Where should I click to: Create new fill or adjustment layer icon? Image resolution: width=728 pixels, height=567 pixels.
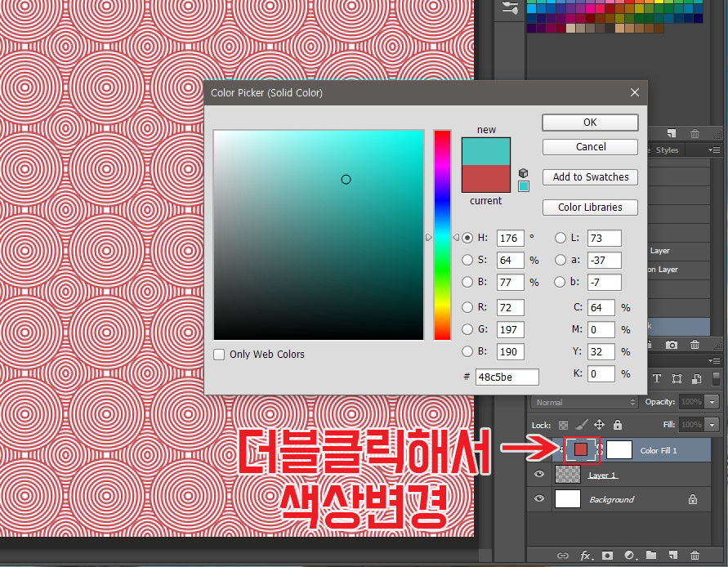631,556
